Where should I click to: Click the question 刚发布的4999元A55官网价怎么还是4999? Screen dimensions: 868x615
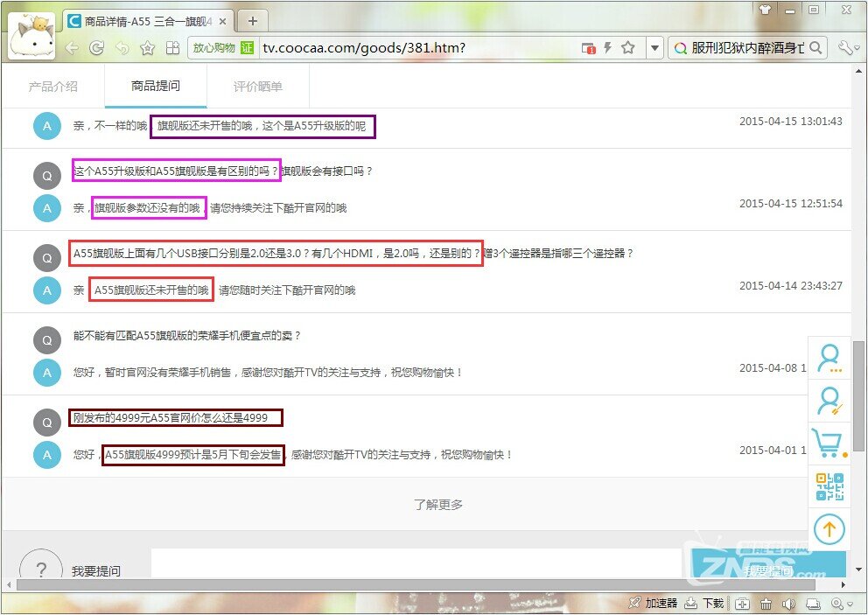coord(171,417)
